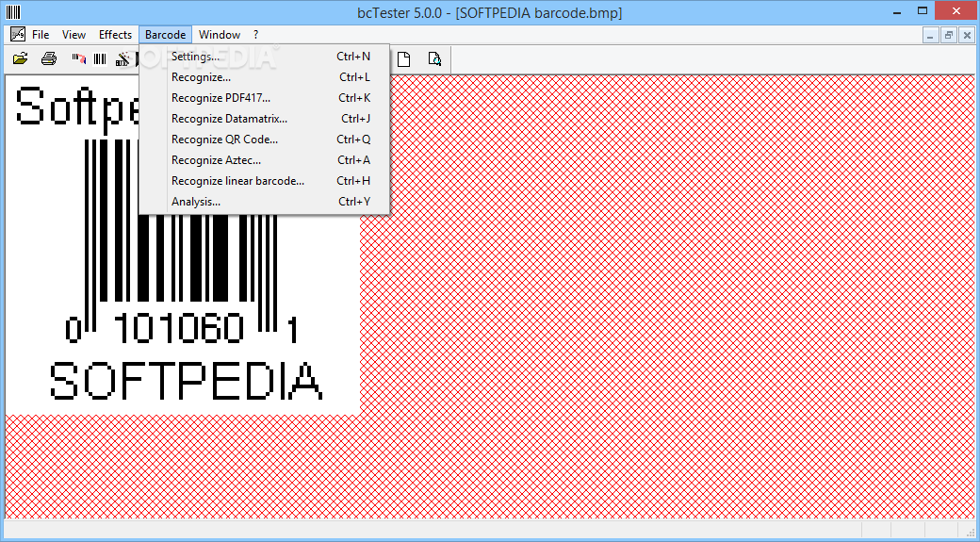Screen dimensions: 980x542
Task: Click the bcTester barcode title bar icon
Action: [x=12, y=12]
